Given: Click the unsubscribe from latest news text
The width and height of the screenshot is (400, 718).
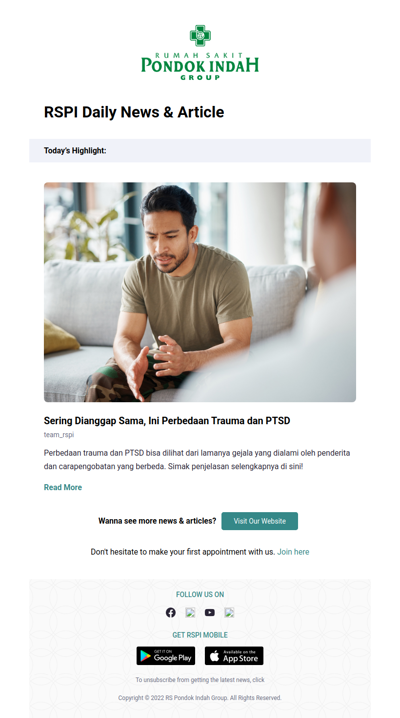Looking at the screenshot, I should 200,680.
